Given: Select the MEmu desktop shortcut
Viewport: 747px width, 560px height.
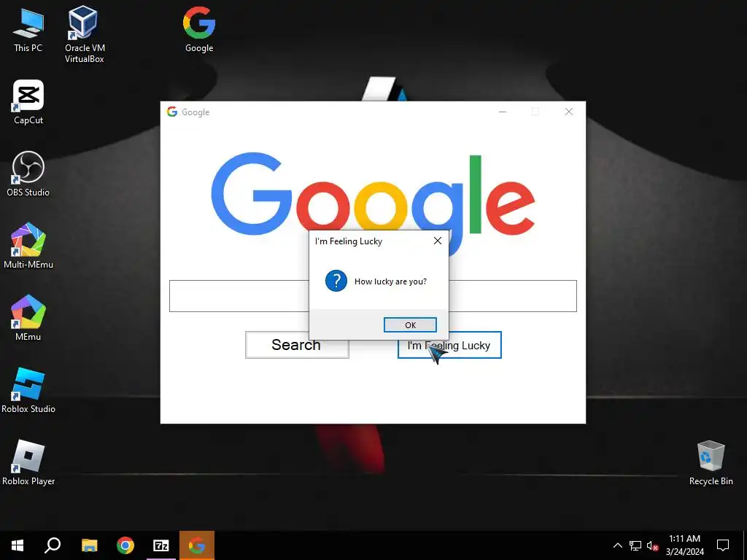Looking at the screenshot, I should (28, 318).
